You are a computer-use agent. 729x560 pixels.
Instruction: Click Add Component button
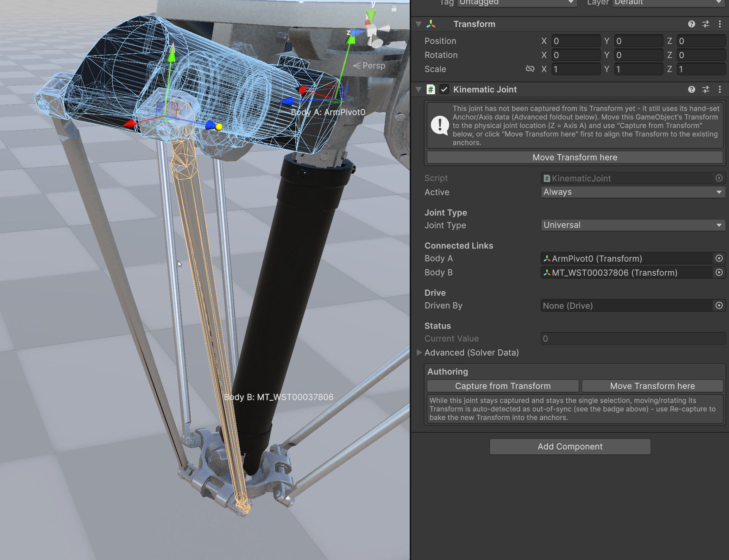coord(570,446)
